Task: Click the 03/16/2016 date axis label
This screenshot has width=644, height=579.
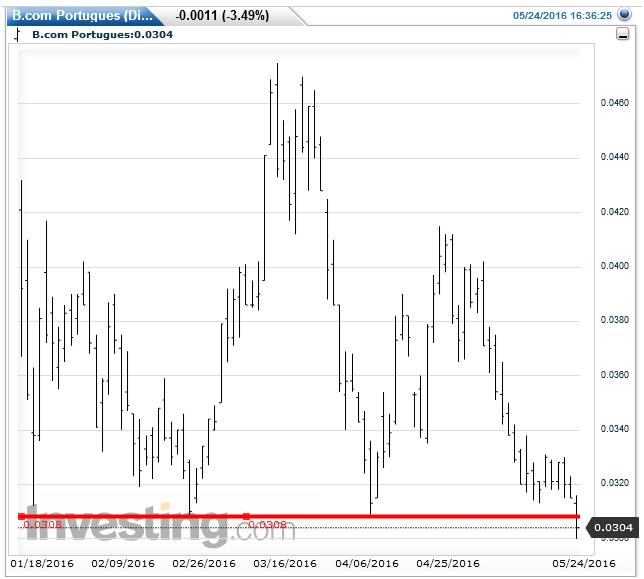Action: 285,563
